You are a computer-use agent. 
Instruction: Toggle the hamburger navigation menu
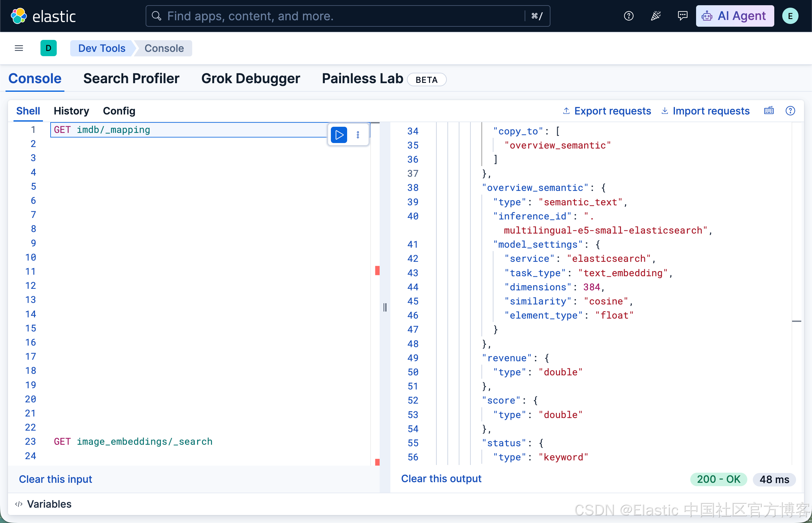coord(19,48)
